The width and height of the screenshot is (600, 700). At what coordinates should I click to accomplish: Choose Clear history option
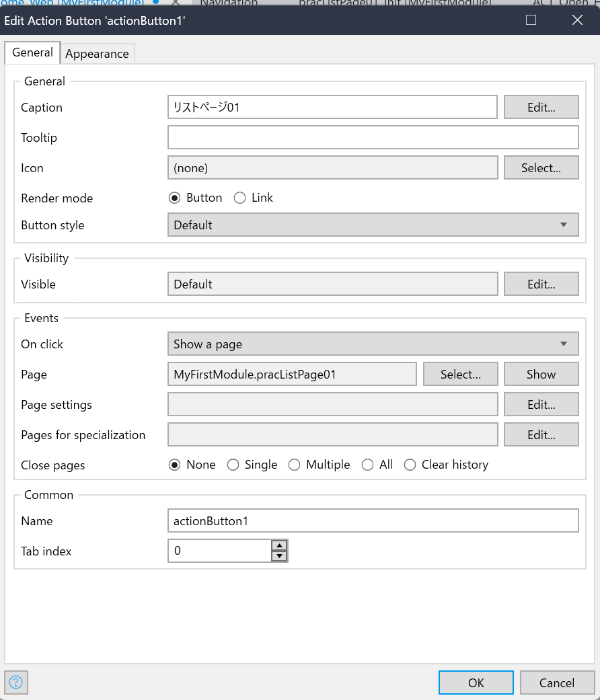(410, 465)
